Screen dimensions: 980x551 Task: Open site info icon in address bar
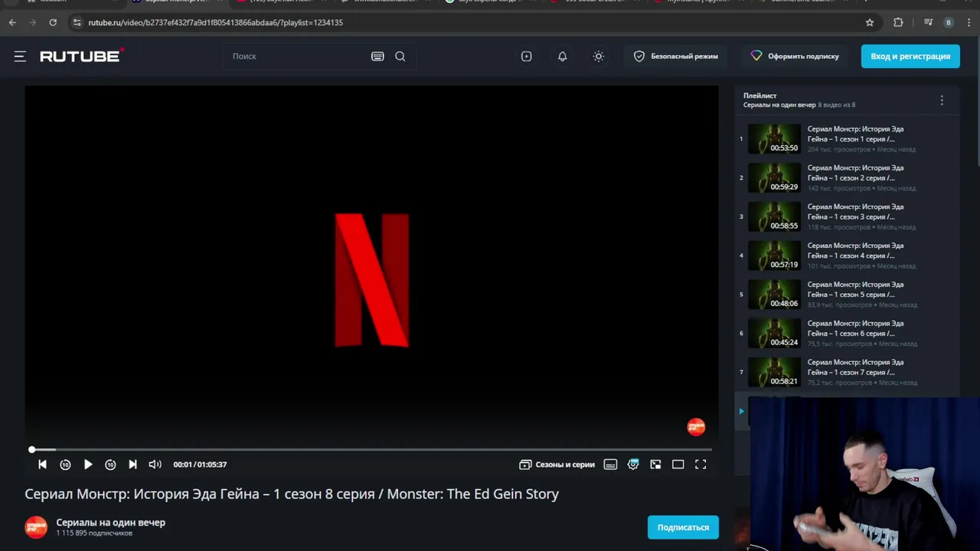77,22
